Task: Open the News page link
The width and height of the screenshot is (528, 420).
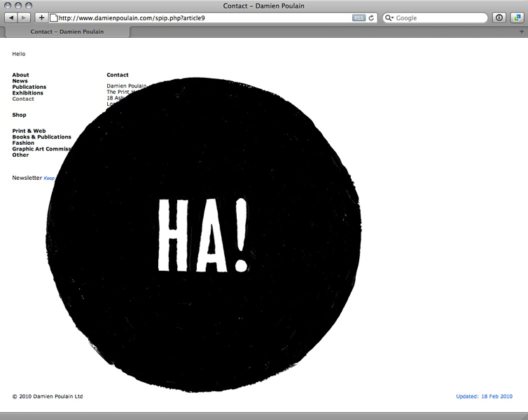Action: (x=20, y=81)
